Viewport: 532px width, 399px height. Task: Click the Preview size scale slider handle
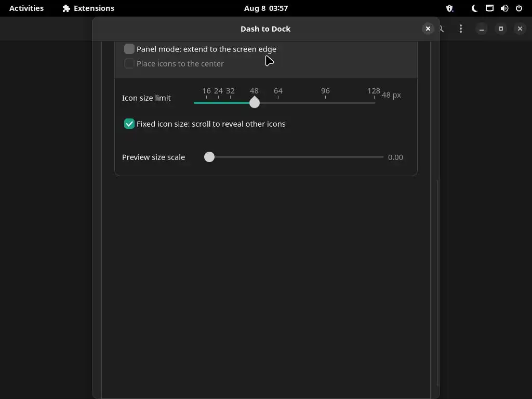click(x=209, y=157)
